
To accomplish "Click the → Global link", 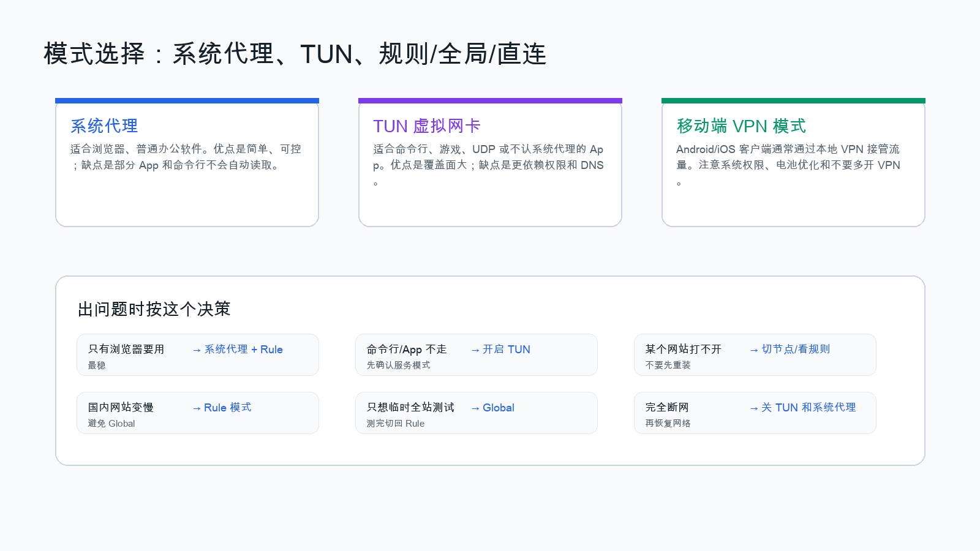I will coord(492,408).
